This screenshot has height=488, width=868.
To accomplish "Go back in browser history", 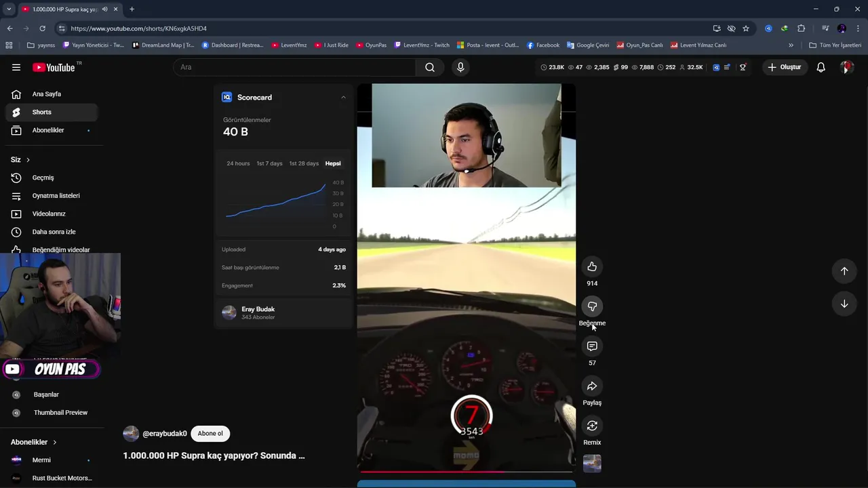I will pyautogui.click(x=9, y=28).
